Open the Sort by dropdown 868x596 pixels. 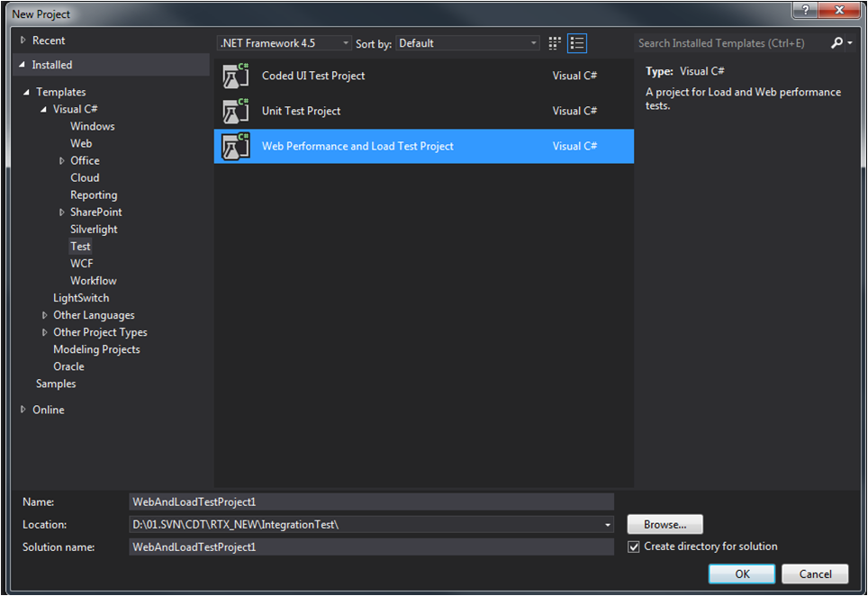(x=468, y=43)
